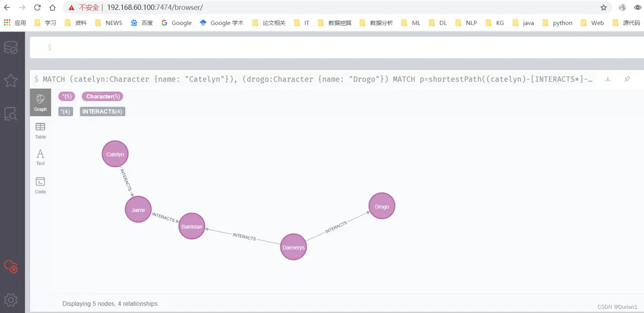This screenshot has width=644, height=313.
Task: Select the *(5) all-nodes label pill
Action: pyautogui.click(x=67, y=96)
